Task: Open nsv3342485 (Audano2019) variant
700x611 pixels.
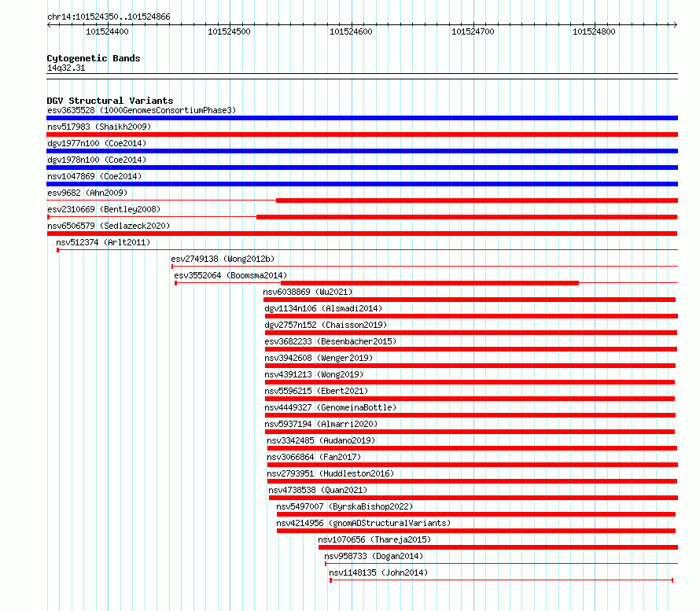Action: point(321,440)
